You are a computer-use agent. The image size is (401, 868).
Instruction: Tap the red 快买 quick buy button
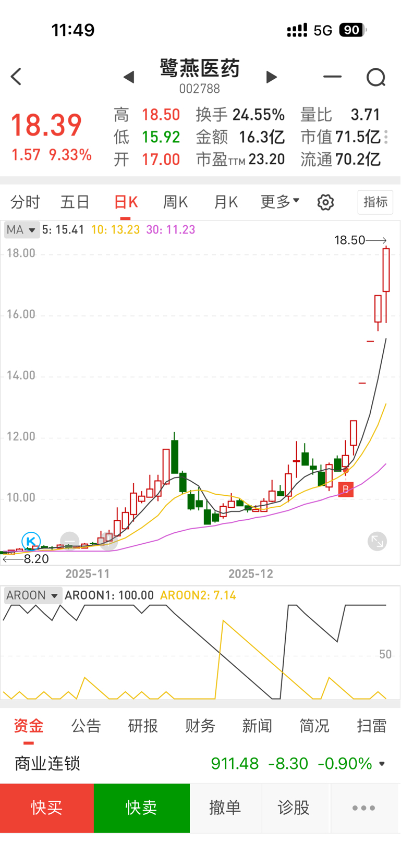47,808
